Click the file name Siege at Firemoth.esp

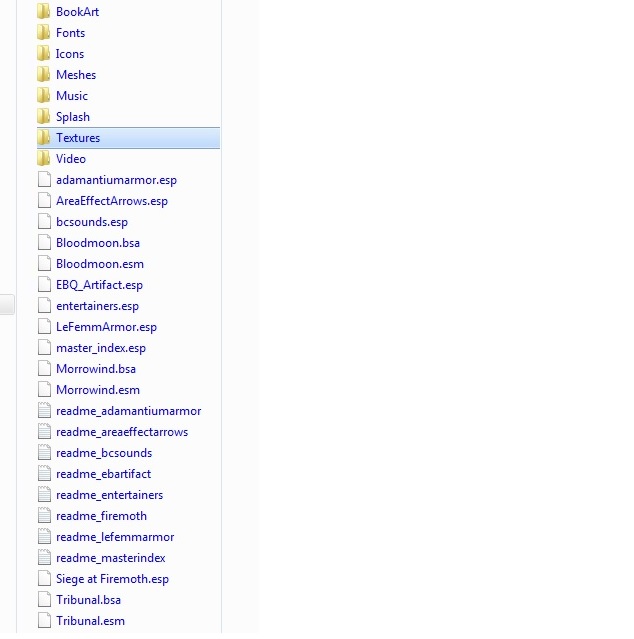(112, 579)
